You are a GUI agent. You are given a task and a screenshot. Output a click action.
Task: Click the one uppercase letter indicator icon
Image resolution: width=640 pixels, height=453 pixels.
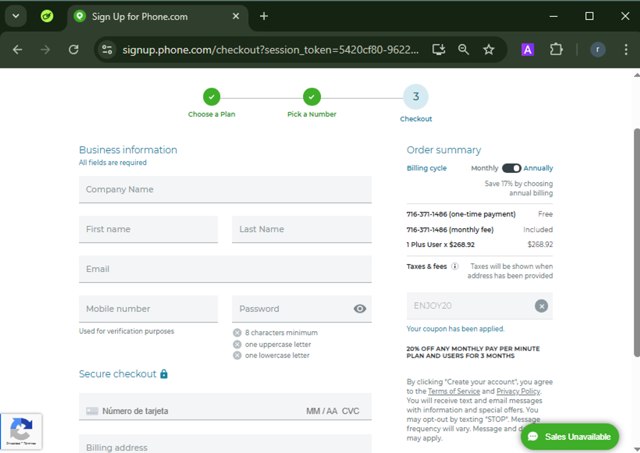tap(237, 344)
